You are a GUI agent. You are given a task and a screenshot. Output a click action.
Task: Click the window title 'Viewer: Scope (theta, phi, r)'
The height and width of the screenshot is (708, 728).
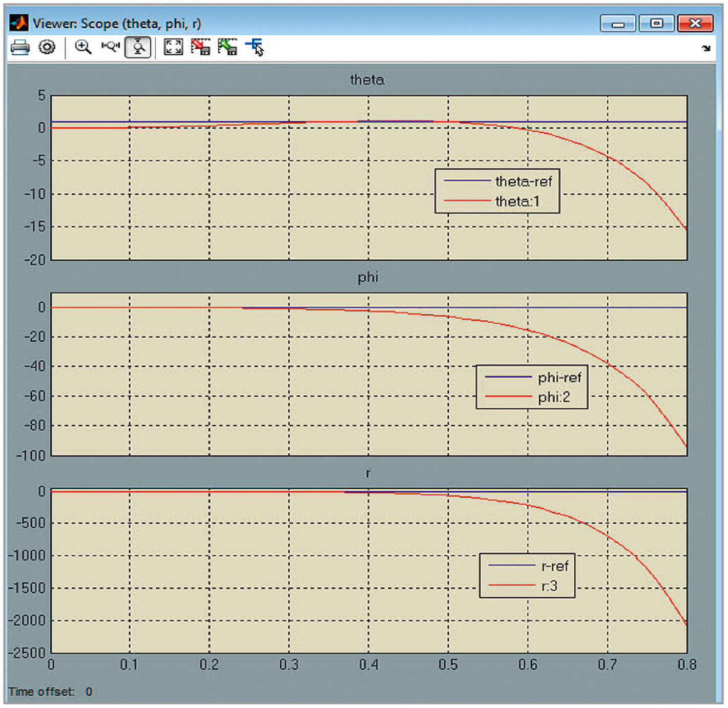click(x=117, y=24)
